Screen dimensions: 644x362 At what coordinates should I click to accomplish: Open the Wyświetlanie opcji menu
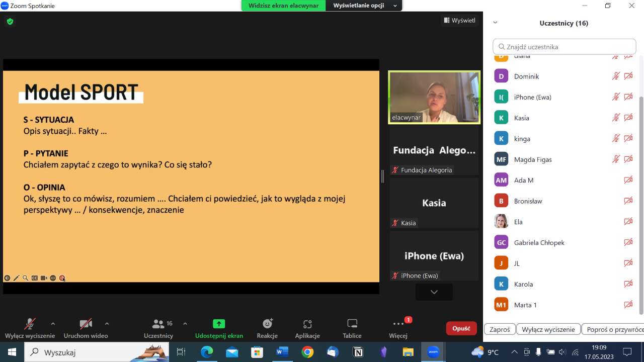coord(364,6)
